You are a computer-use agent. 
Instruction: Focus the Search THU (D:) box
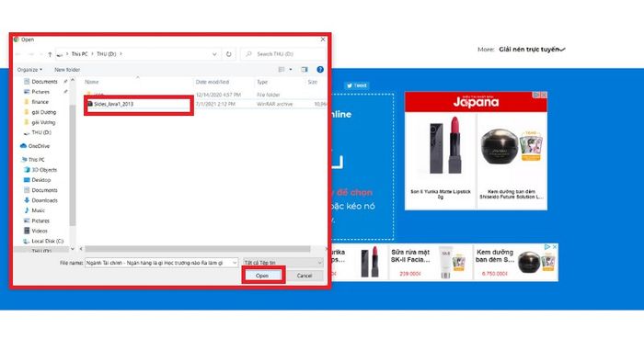[283, 54]
